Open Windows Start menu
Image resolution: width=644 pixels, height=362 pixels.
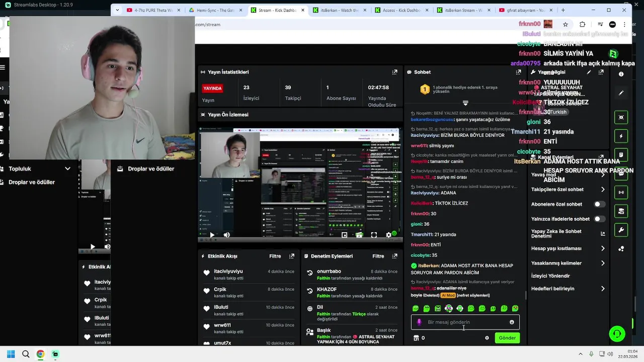(11, 354)
